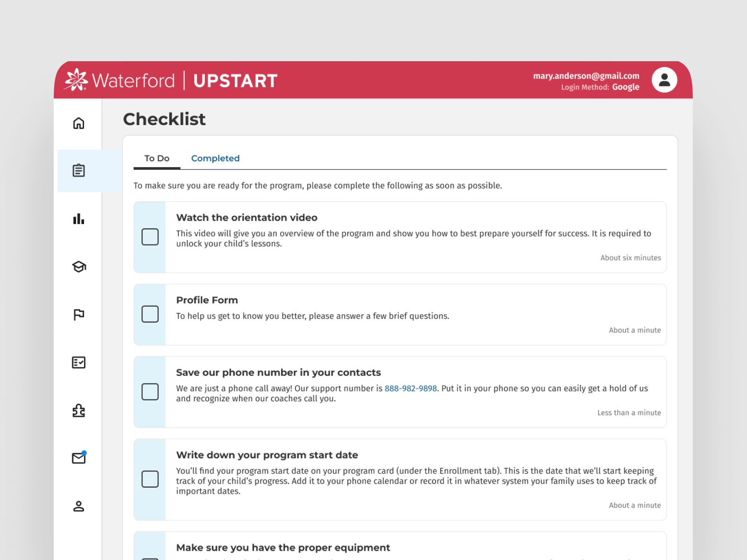Tick the Profile Form checkbox
This screenshot has width=747, height=560.
pyautogui.click(x=150, y=314)
